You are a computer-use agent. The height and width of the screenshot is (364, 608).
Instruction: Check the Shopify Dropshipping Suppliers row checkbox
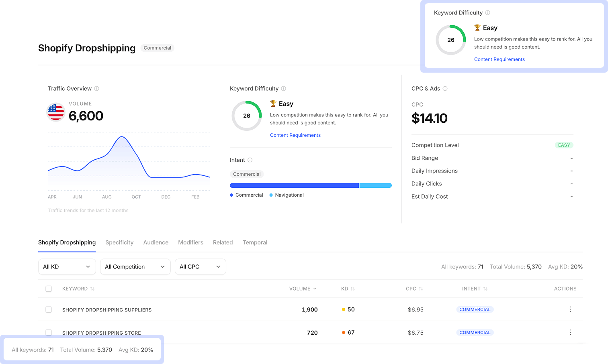coord(49,309)
